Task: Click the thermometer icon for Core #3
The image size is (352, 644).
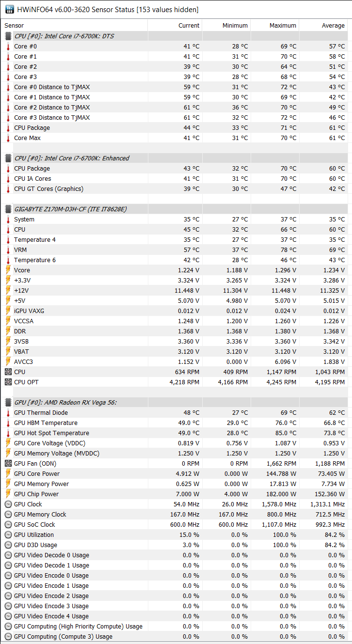Action: pos(8,77)
